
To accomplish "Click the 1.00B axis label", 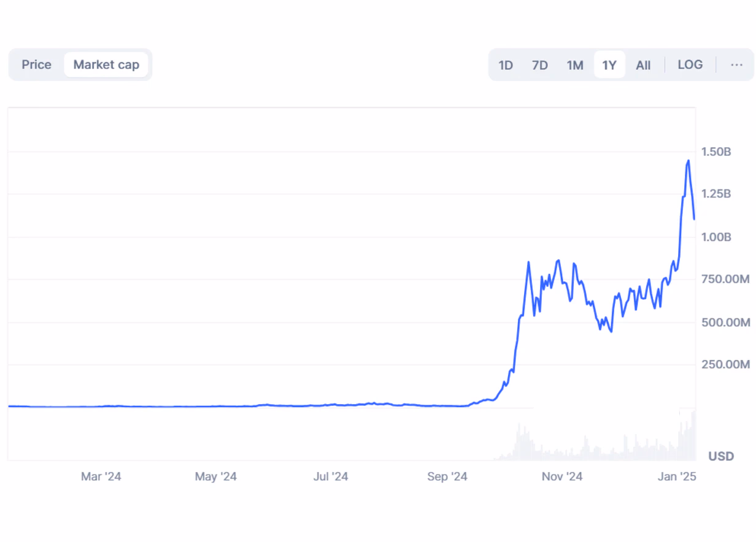I will (716, 237).
